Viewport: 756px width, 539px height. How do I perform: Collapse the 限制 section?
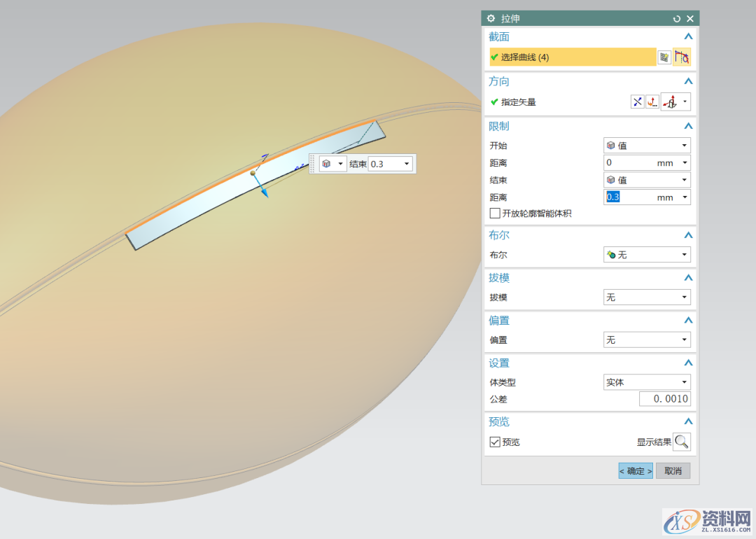pyautogui.click(x=688, y=126)
